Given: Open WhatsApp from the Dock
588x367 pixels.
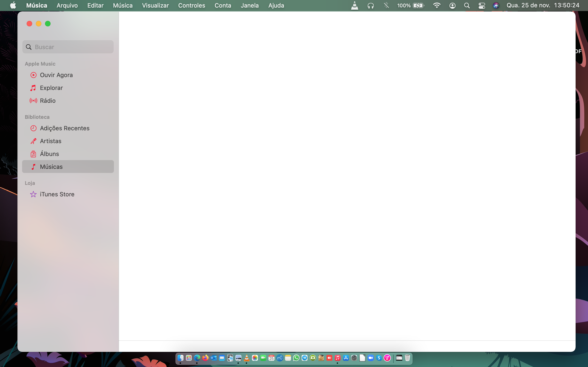Looking at the screenshot, I should 296,358.
